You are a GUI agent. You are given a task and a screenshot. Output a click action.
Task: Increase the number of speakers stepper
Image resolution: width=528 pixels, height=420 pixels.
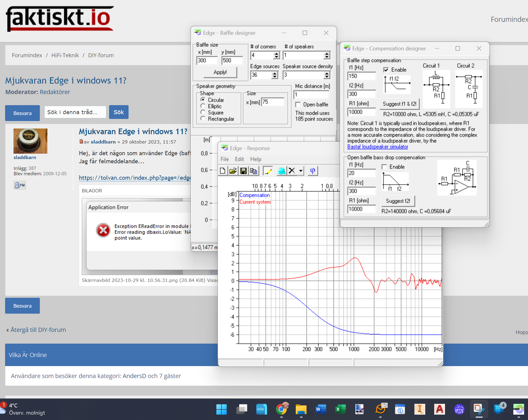coord(327,54)
